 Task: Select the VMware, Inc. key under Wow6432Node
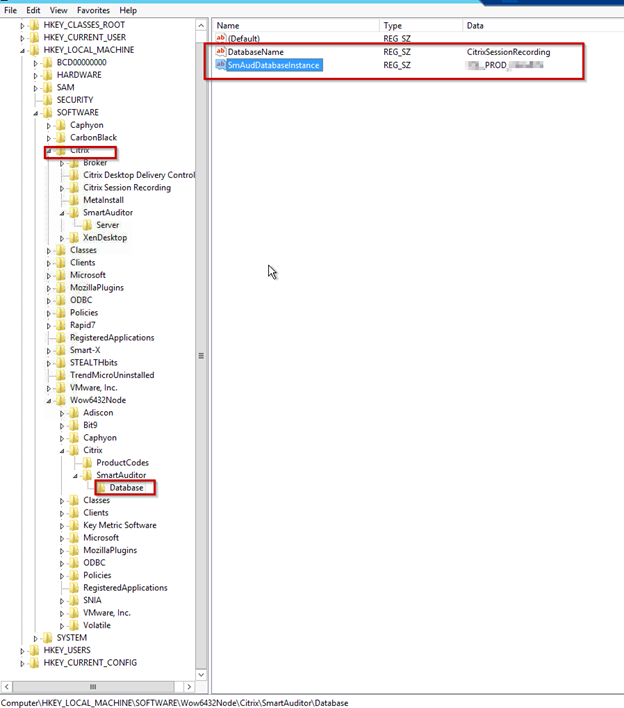(x=107, y=613)
